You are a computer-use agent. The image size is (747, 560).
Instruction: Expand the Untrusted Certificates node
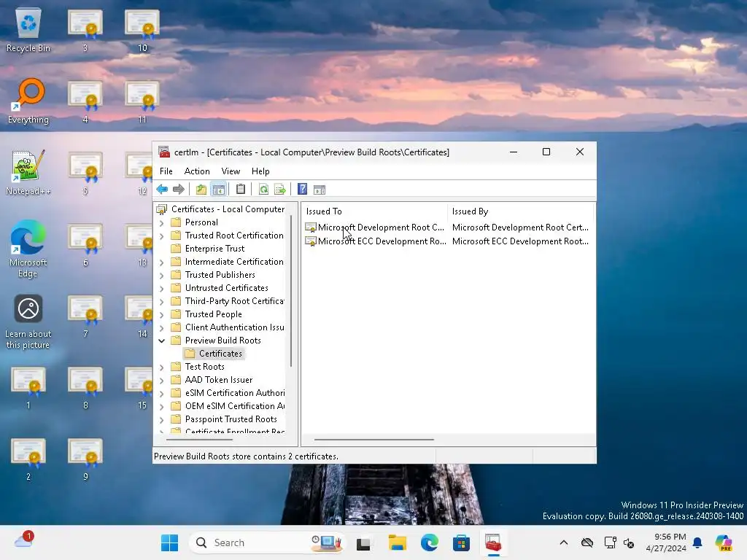pos(161,288)
